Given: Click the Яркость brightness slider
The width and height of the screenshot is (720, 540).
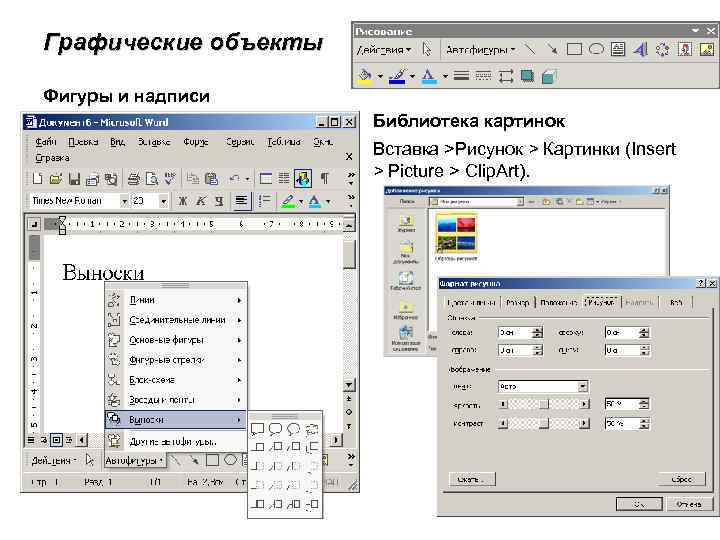Looking at the screenshot, I should click(x=544, y=404).
